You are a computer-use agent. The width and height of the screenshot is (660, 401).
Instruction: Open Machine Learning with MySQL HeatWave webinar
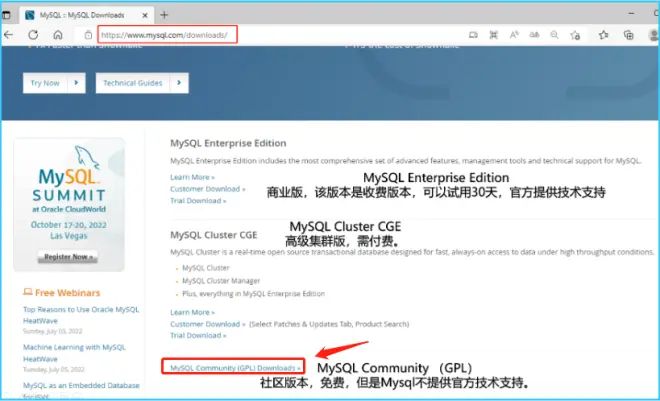[x=75, y=353]
